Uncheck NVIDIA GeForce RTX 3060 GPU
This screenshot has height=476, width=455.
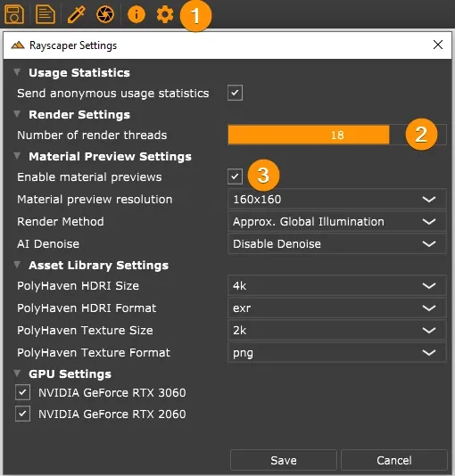pyautogui.click(x=23, y=392)
